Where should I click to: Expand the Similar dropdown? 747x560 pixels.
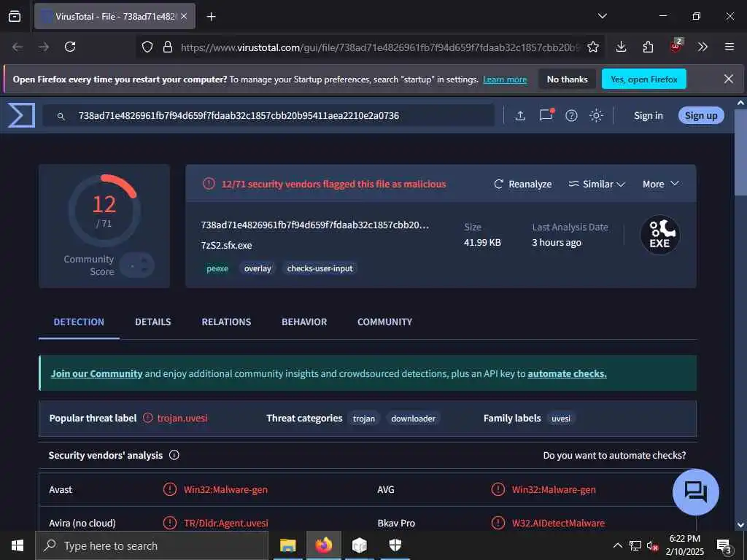coord(597,184)
